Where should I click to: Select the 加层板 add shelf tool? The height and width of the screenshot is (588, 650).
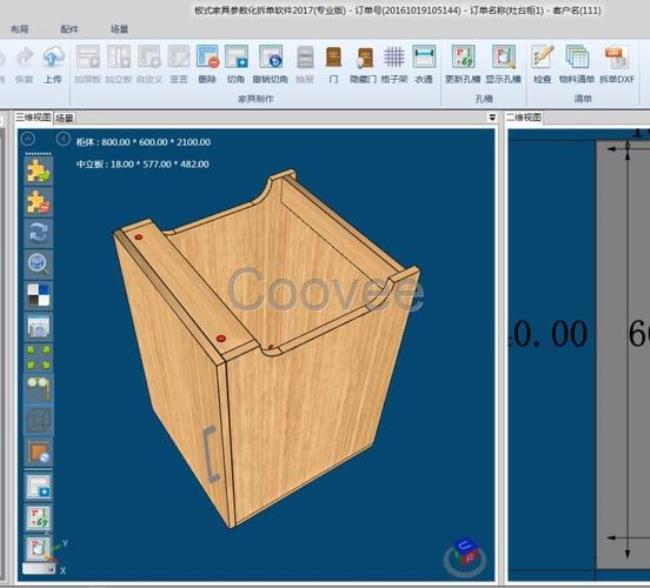coord(88,57)
